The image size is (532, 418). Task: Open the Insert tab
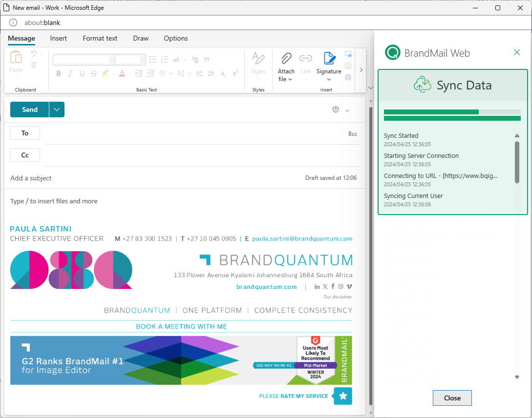[x=58, y=38]
